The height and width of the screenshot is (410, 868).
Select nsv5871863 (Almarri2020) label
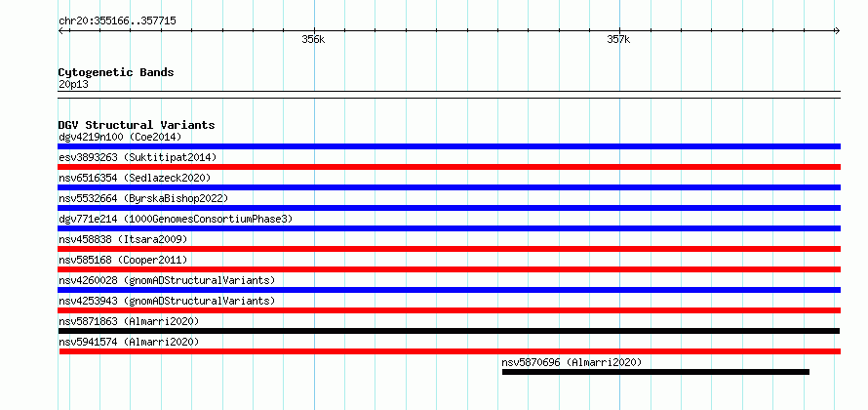coord(129,321)
